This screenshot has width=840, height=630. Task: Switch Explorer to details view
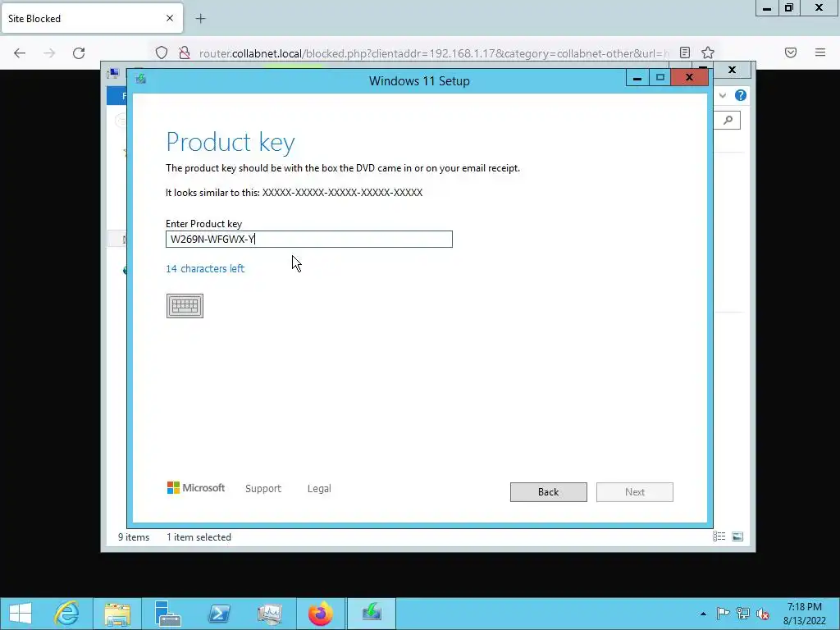coord(719,536)
